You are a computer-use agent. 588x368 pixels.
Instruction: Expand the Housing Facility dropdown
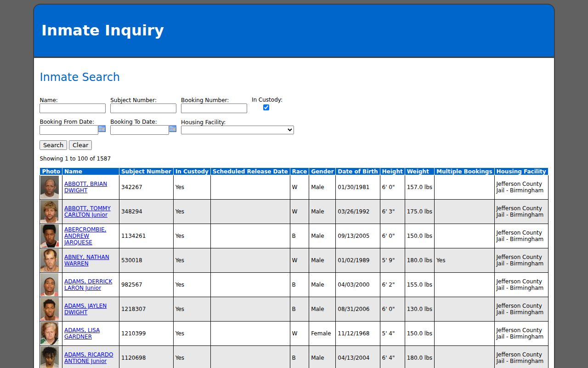237,130
